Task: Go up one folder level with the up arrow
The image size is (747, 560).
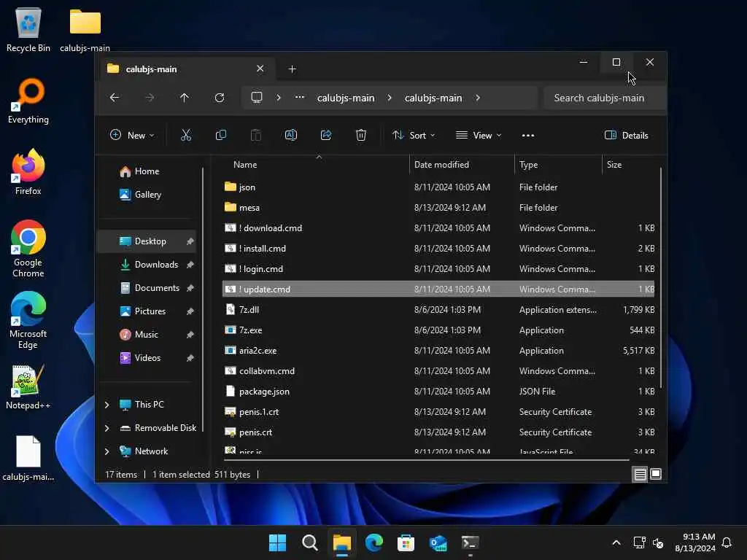Action: 185,98
